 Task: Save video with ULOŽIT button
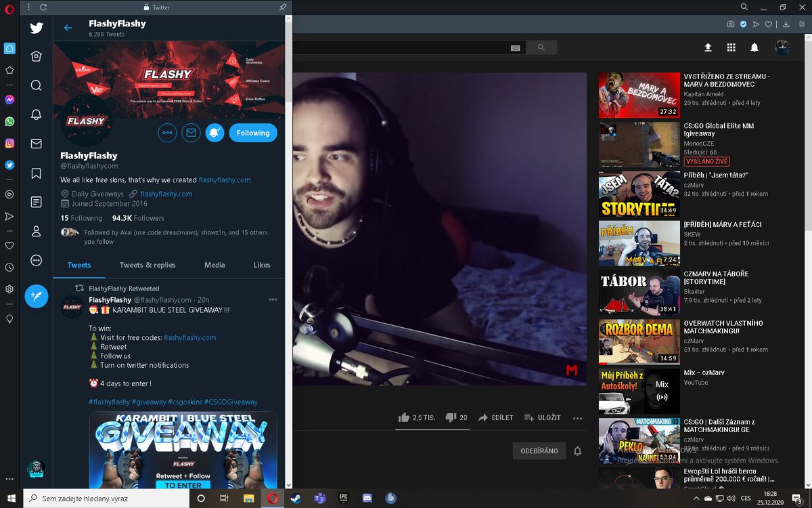pos(542,417)
